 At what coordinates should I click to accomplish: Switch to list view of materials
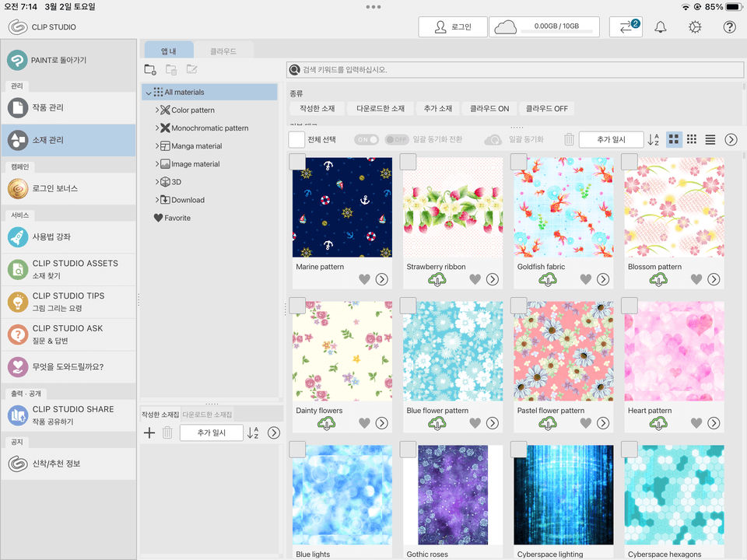point(710,140)
